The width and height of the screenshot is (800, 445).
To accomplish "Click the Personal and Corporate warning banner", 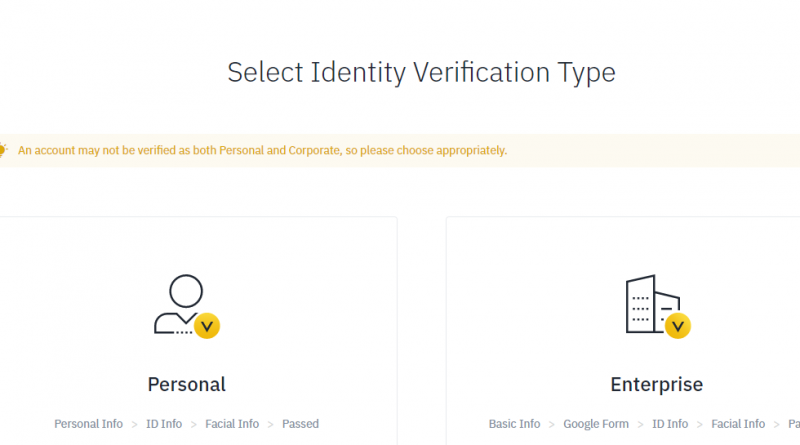I will (400, 151).
